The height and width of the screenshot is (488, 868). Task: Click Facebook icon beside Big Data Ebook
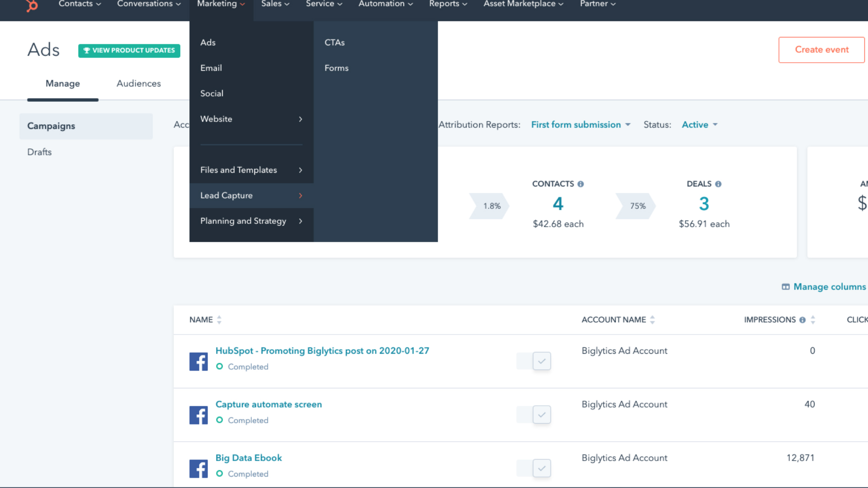pos(198,468)
